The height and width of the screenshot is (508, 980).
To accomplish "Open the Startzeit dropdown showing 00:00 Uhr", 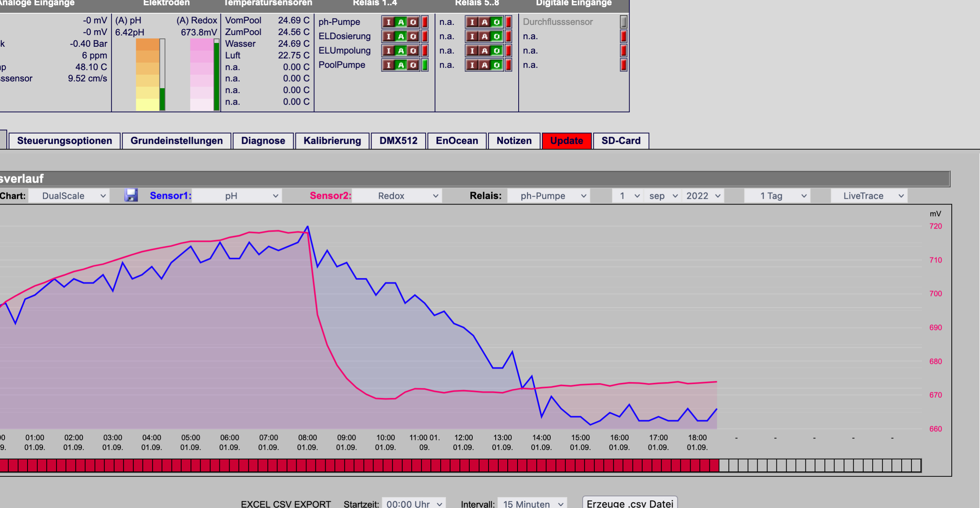I will point(413,503).
